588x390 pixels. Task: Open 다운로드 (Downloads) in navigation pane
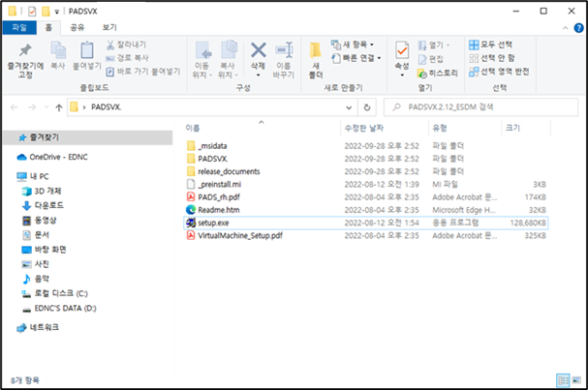(x=43, y=205)
